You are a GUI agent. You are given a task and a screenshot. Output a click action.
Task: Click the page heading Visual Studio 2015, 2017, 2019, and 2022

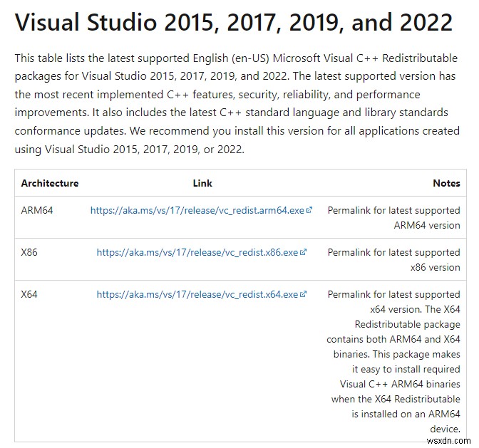point(234,23)
